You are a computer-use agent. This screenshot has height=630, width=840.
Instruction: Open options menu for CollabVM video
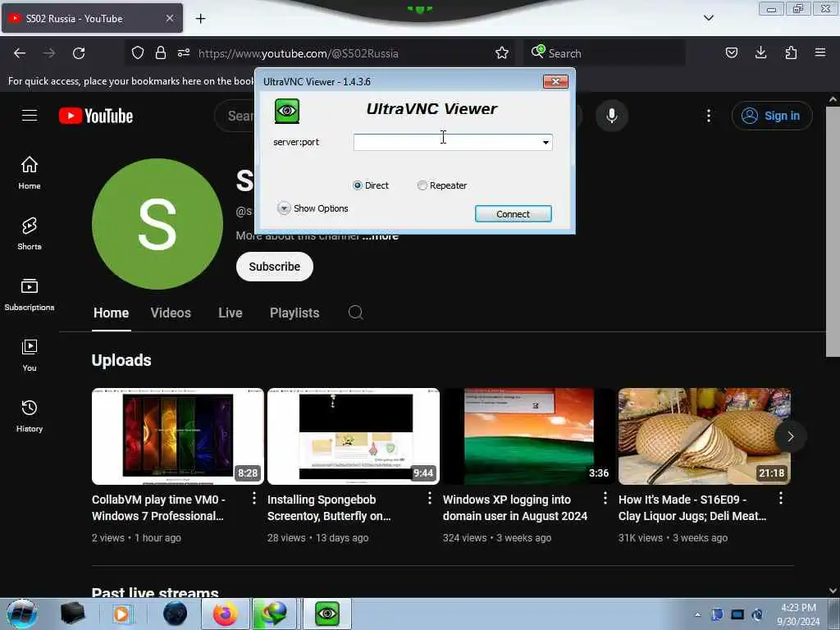point(254,498)
